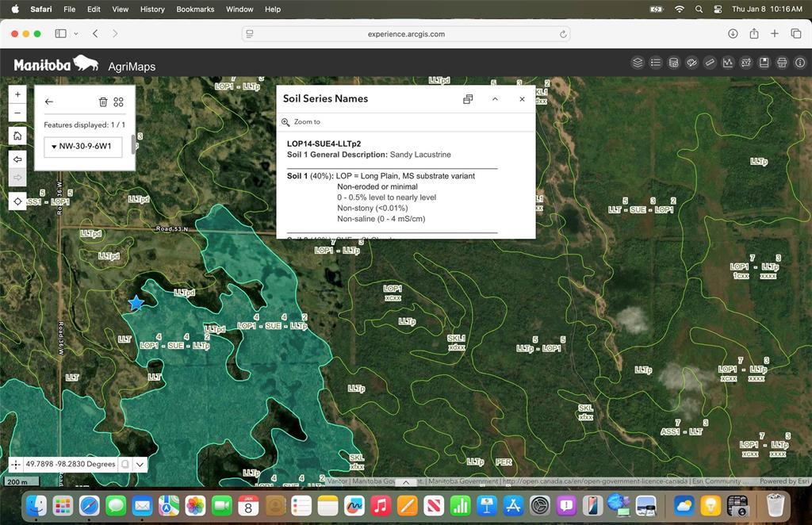Screen dimensions: 812x525
Task: Open the Elevation profile chart tool
Action: click(x=728, y=63)
